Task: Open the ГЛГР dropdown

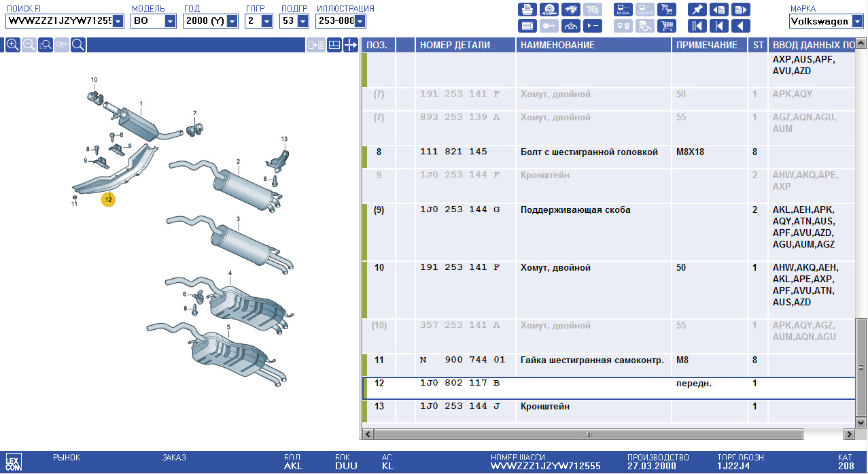Action: tap(266, 21)
